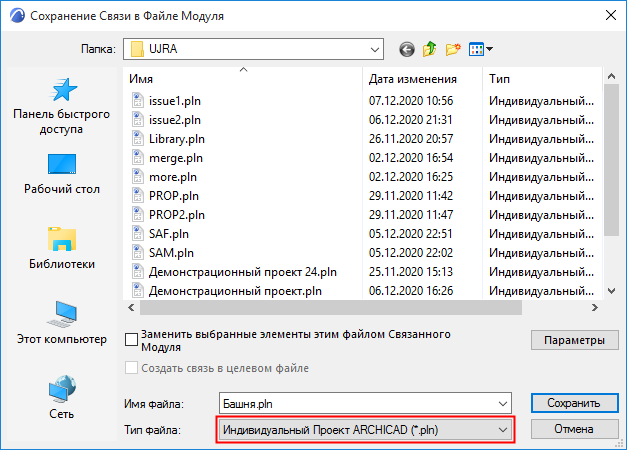Click date 02.12.2020 16:25 cell

pos(411,176)
